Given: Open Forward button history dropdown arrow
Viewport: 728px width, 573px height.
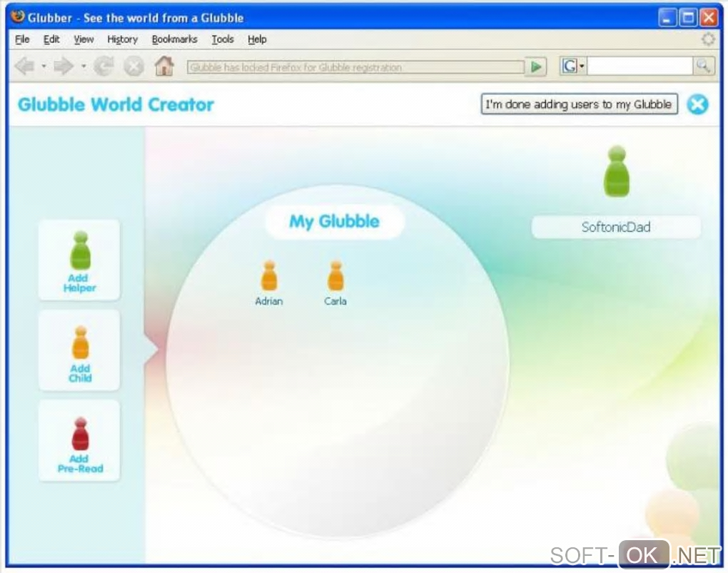Looking at the screenshot, I should pos(84,66).
